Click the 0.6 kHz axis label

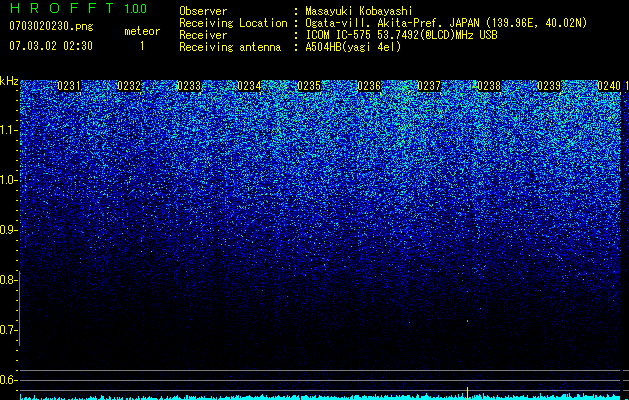coord(8,380)
